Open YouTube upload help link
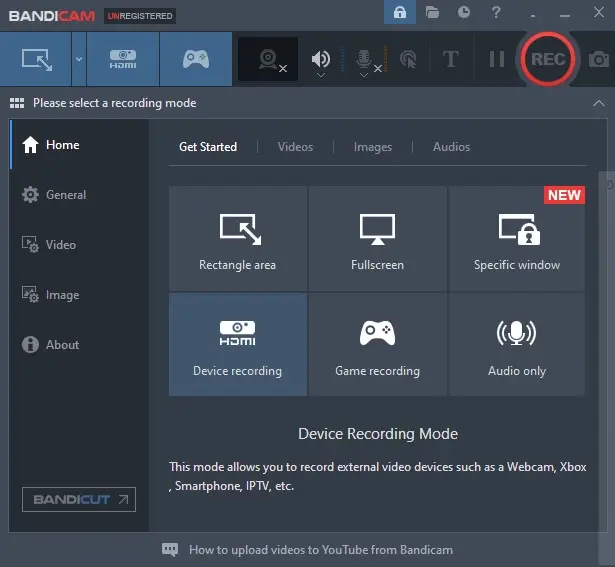 [x=321, y=550]
